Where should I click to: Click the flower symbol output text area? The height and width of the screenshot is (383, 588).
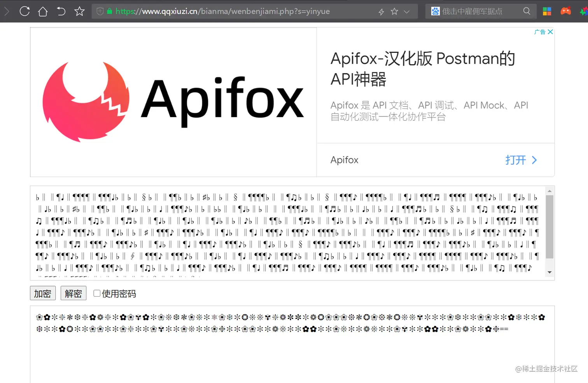pos(292,344)
